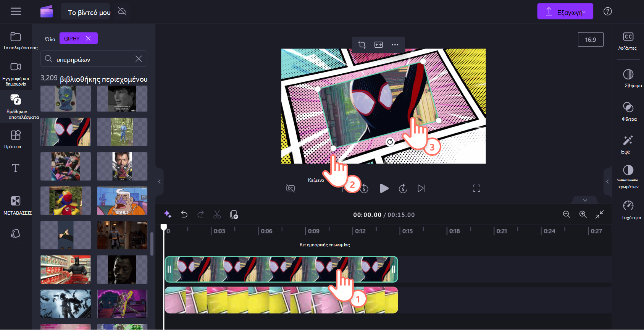Select the EVIL cartoon GIF thumbnail

click(122, 201)
